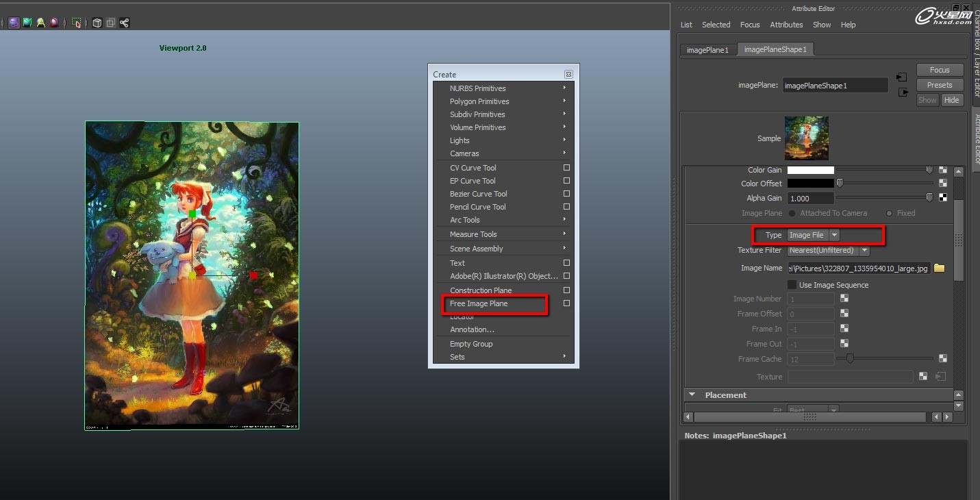This screenshot has width=980, height=500.
Task: Click the go-to-input connection icon beside imagePlane field
Action: point(902,77)
